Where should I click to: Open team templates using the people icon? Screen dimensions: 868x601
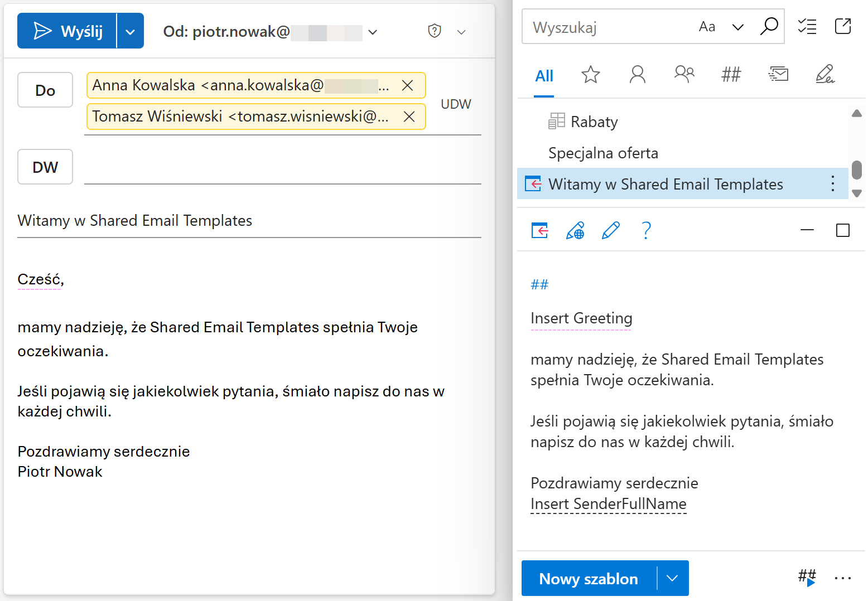684,74
